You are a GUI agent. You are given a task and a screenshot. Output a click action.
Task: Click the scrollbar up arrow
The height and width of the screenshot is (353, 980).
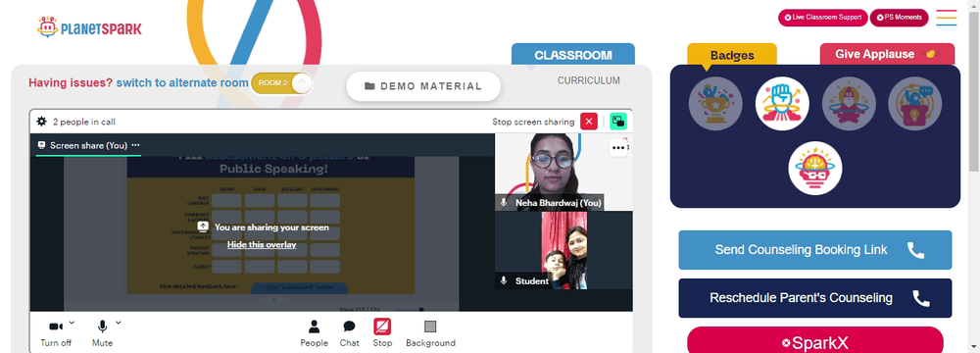(974, 5)
